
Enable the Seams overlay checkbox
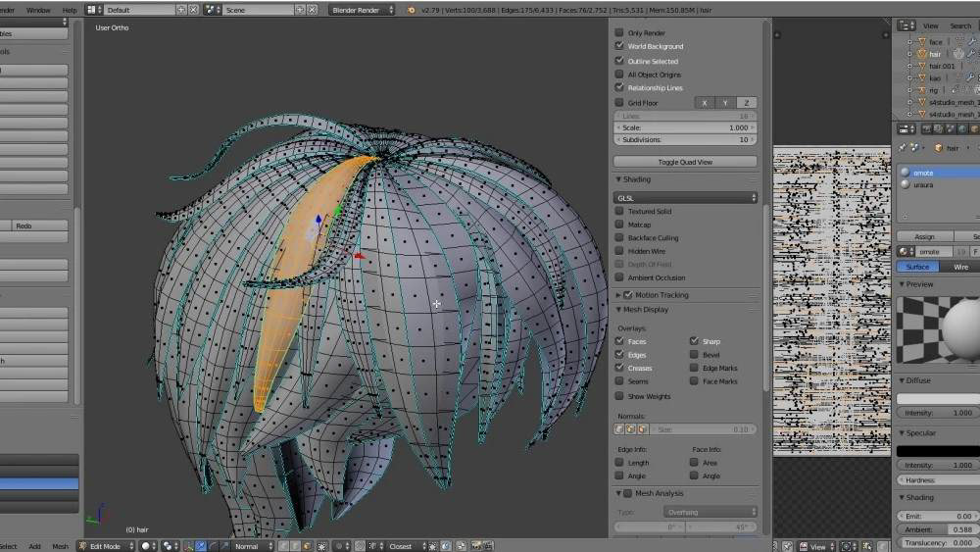(619, 381)
